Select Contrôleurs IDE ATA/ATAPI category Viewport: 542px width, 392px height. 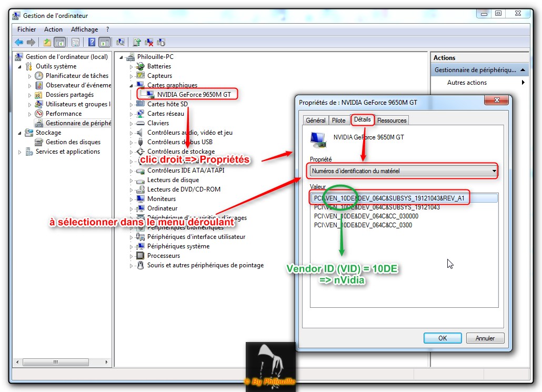click(x=186, y=170)
